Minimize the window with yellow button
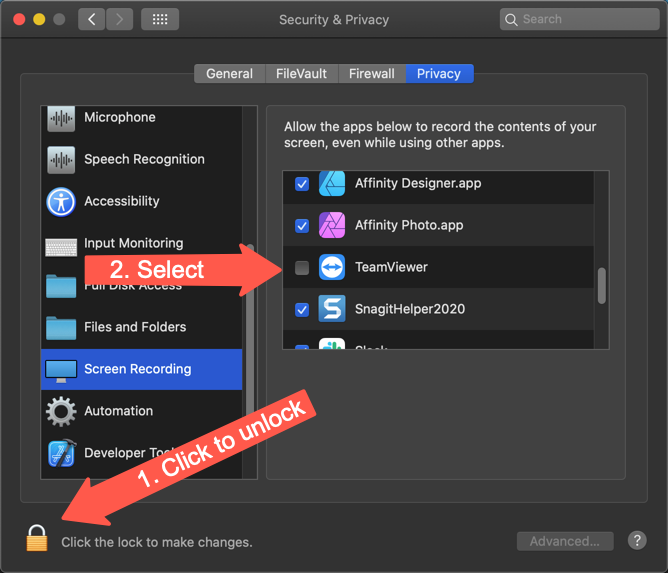The height and width of the screenshot is (573, 668). (x=39, y=20)
